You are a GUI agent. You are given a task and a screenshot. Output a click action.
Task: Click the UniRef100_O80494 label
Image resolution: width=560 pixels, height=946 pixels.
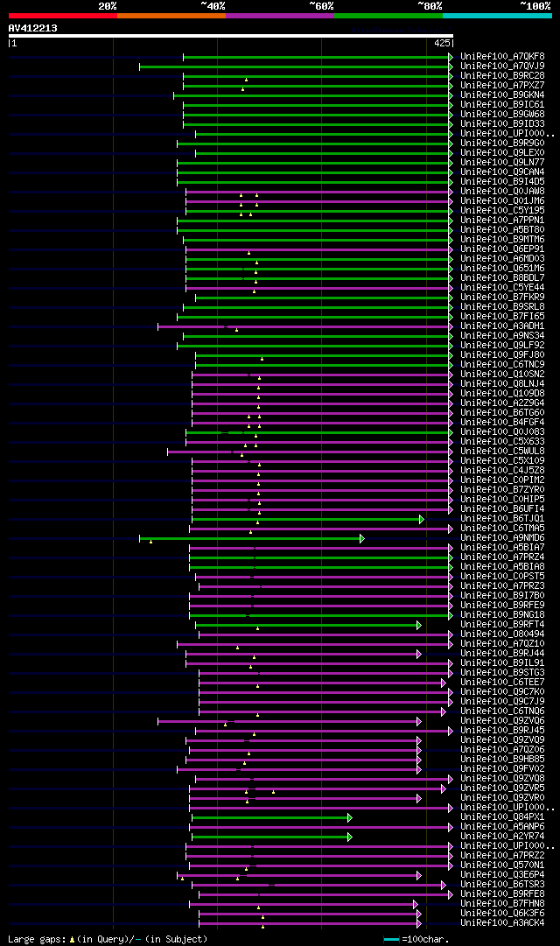(x=502, y=634)
